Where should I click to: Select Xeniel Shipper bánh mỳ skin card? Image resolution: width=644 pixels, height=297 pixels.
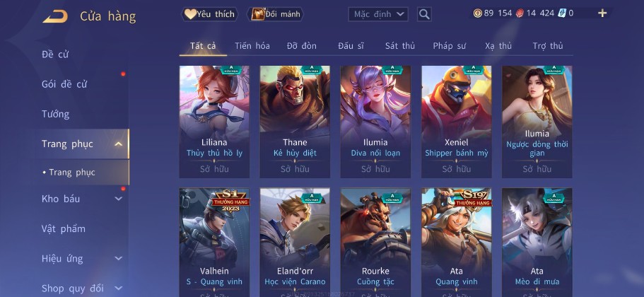(456, 122)
